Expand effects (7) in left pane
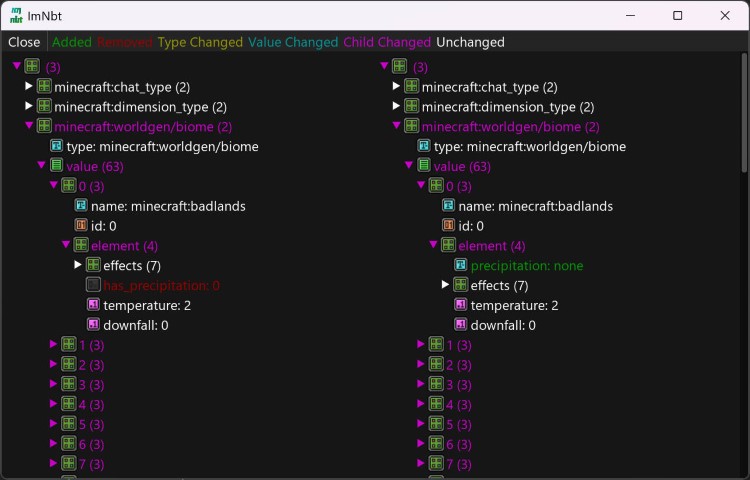750x480 pixels. tap(78, 264)
